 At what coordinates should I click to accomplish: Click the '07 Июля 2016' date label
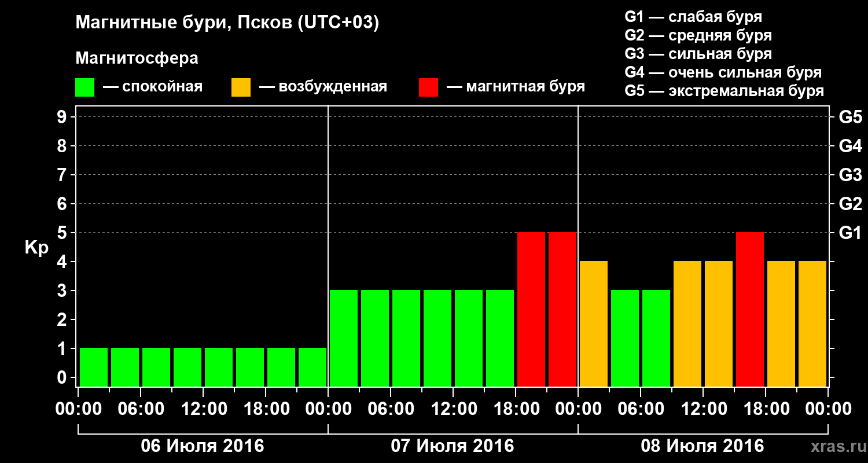coord(453,446)
